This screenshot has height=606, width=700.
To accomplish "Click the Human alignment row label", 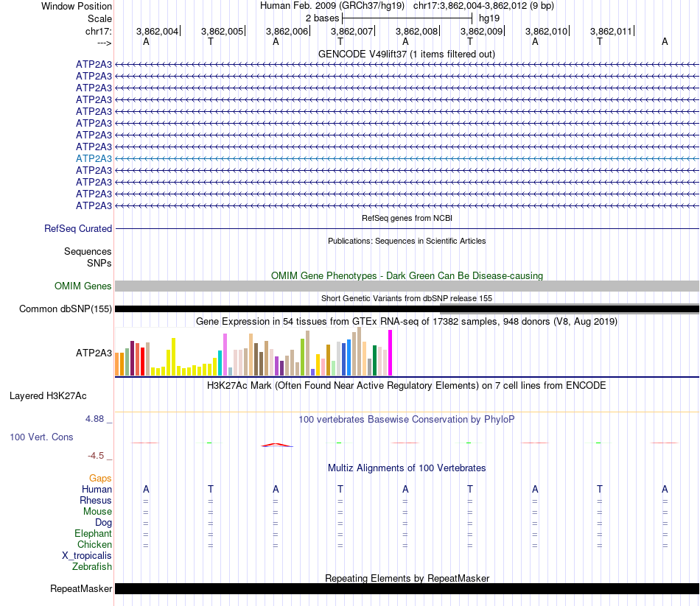I will pos(97,489).
